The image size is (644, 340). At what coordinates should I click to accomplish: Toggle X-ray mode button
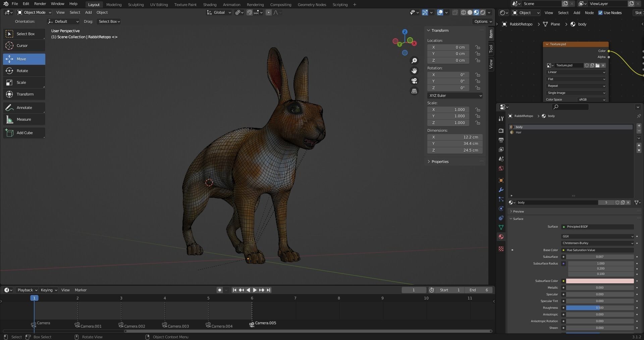click(x=455, y=12)
